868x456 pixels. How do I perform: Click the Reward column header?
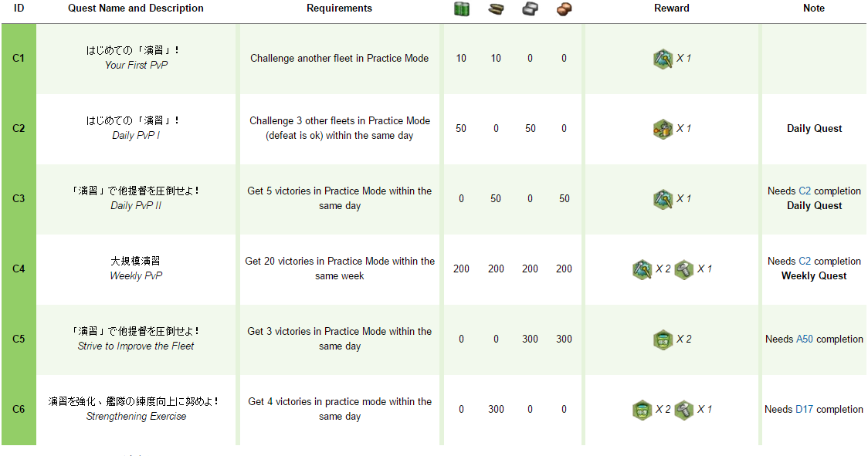[x=672, y=8]
